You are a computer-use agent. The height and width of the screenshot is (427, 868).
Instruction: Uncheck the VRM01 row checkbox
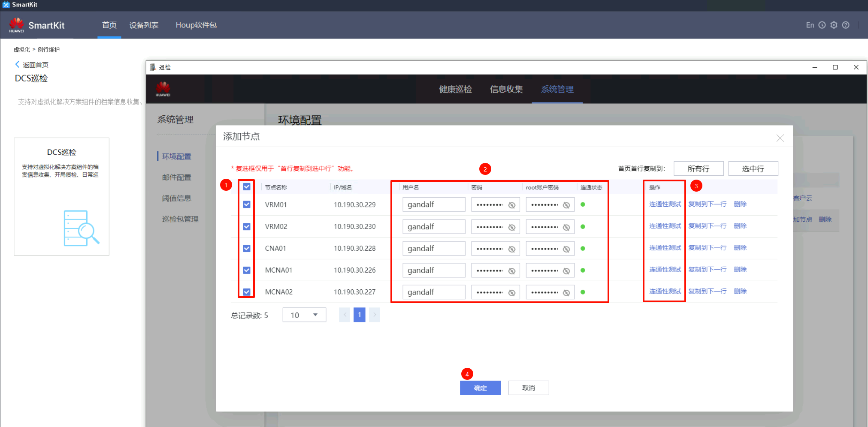pyautogui.click(x=247, y=204)
